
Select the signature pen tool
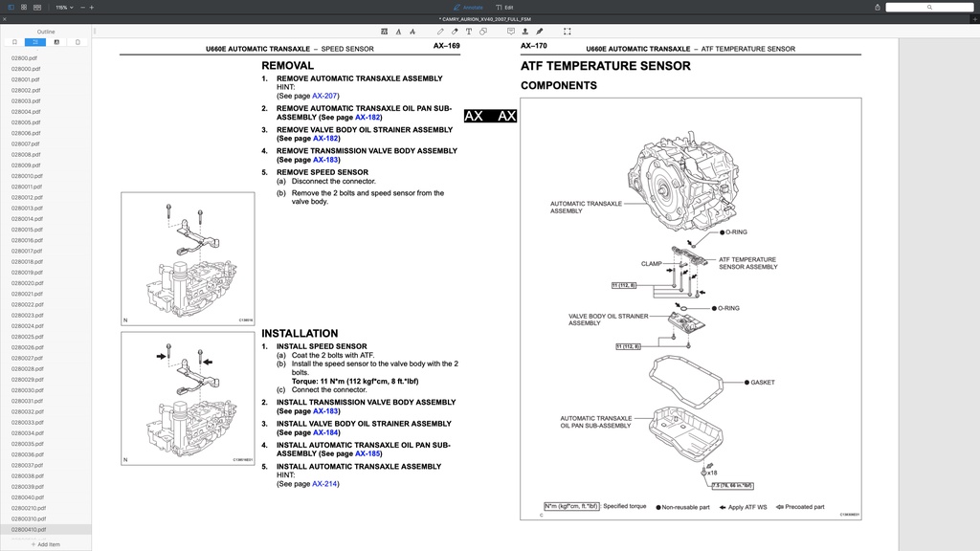coord(540,32)
